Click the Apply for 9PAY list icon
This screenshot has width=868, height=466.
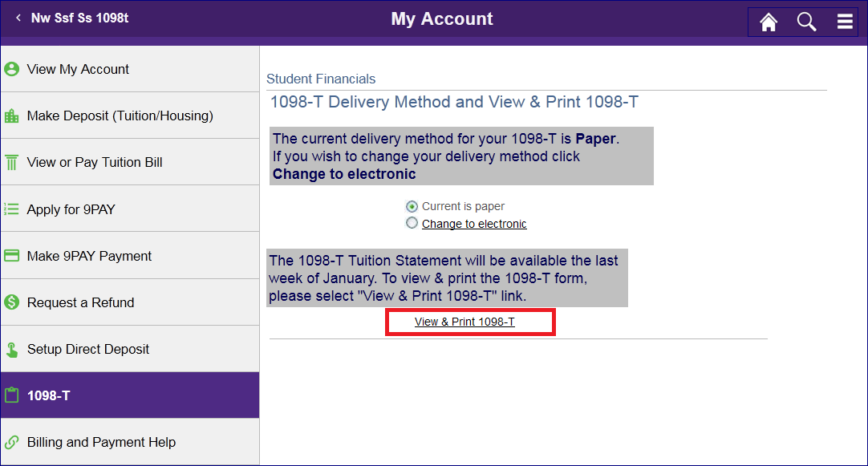[11, 209]
